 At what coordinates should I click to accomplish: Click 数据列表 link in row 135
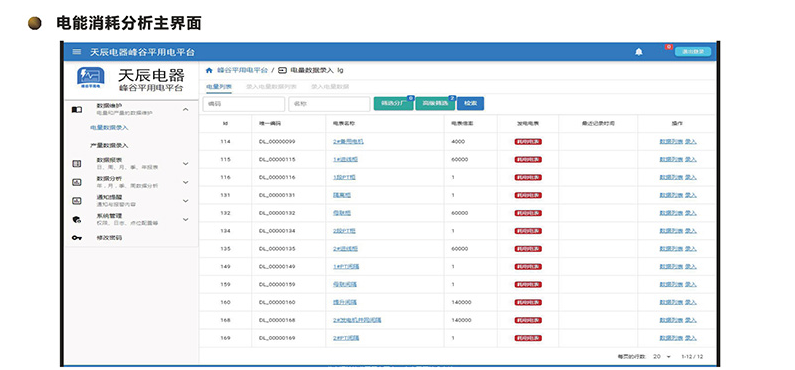(x=671, y=249)
